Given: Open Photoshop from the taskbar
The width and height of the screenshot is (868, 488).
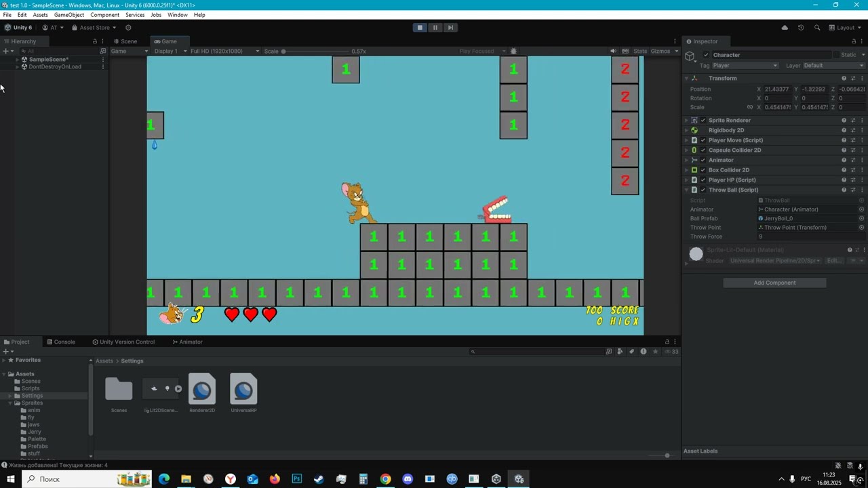Looking at the screenshot, I should [x=297, y=479].
